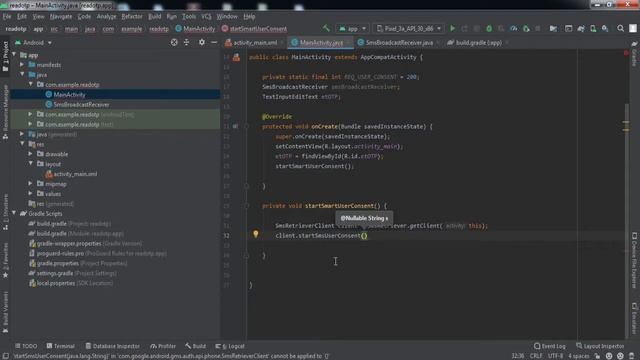Screen dimensions: 640x360
Task: Open the Database Inspector tool window
Action: tap(112, 346)
